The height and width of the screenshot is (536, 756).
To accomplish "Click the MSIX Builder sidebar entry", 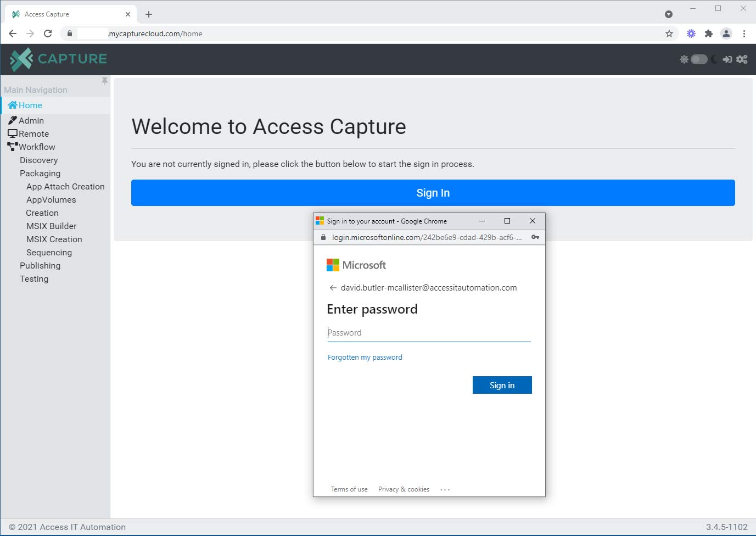I will coord(51,226).
